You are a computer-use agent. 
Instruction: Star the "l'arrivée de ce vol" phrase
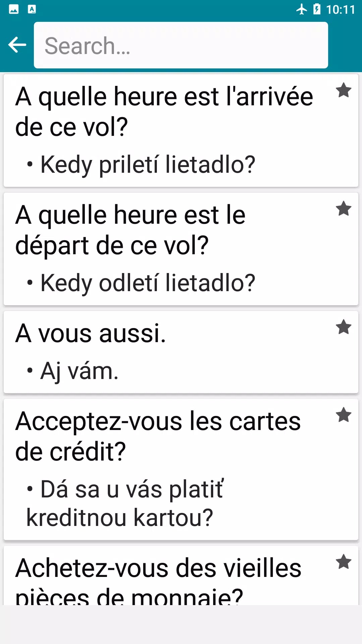[344, 90]
